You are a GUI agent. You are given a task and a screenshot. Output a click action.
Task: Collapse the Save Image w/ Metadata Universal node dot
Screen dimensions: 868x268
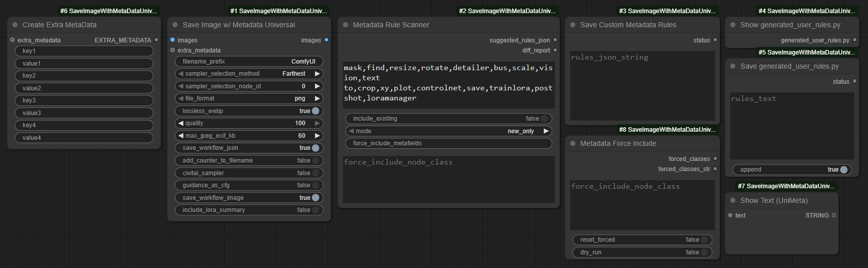pyautogui.click(x=175, y=25)
